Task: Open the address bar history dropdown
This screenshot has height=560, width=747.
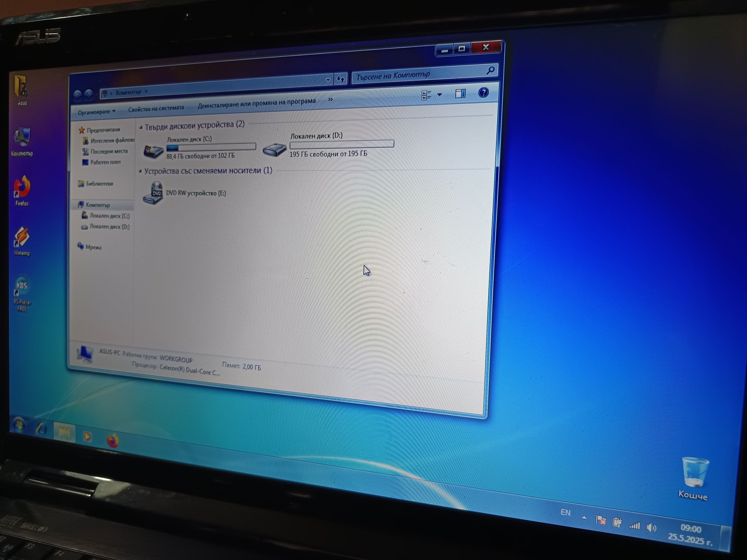Action: pyautogui.click(x=328, y=80)
